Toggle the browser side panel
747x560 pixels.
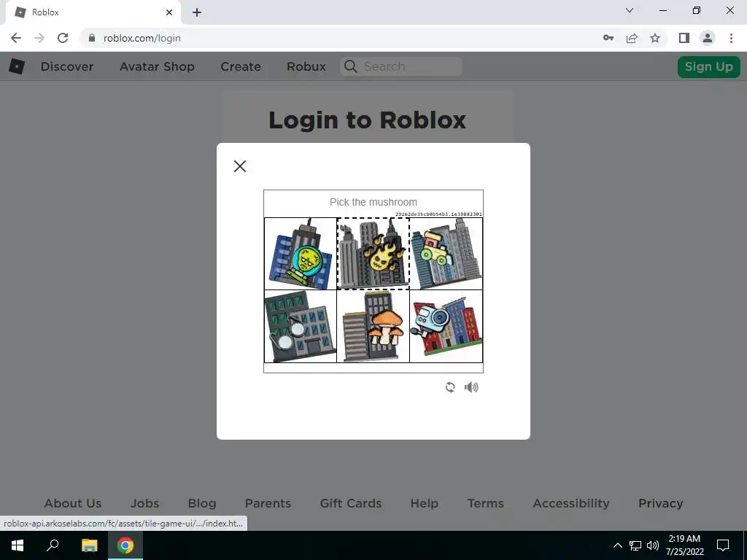tap(684, 38)
